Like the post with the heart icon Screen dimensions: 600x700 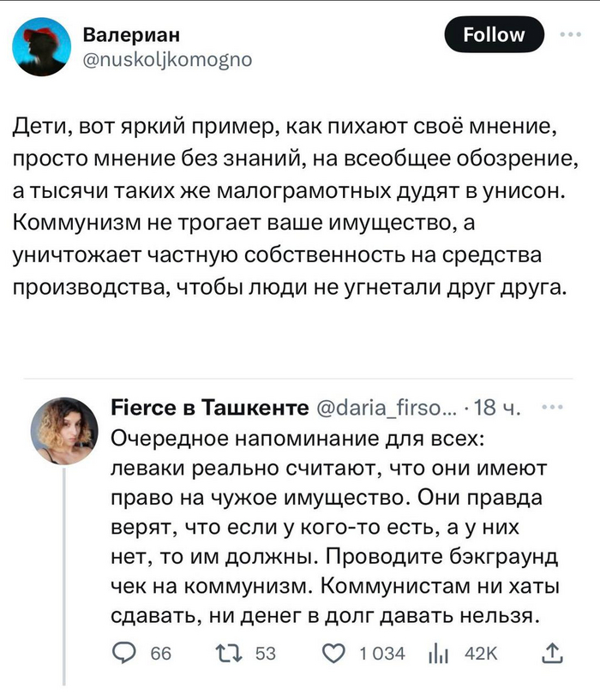(x=333, y=654)
